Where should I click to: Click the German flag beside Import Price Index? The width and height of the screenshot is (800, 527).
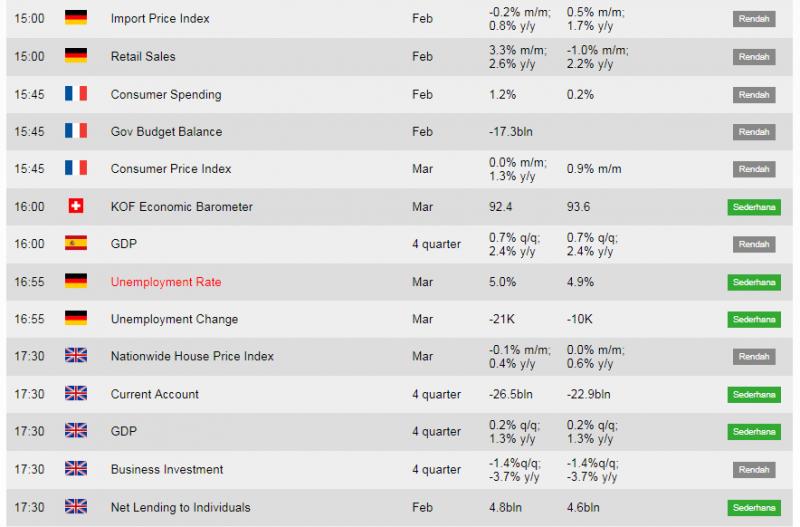[x=76, y=18]
